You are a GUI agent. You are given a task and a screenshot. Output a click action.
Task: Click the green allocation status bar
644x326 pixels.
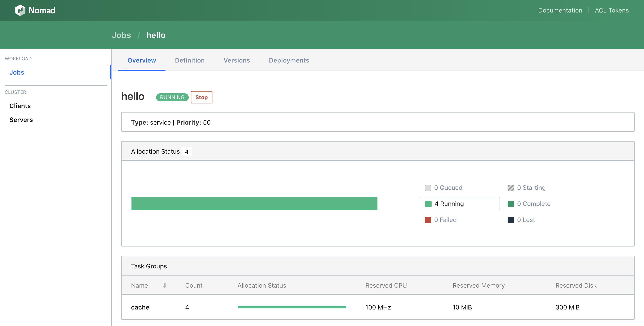pyautogui.click(x=254, y=204)
